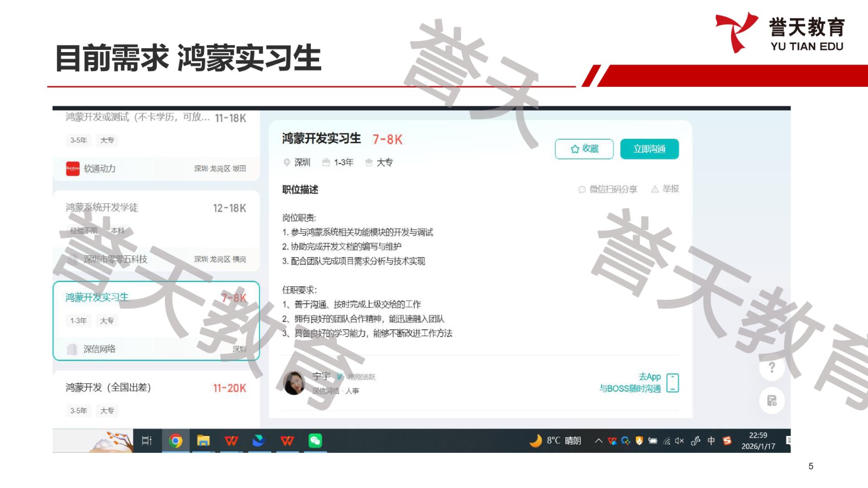Expand the system tray hidden icons arrow
This screenshot has height=488, width=868.
click(598, 441)
